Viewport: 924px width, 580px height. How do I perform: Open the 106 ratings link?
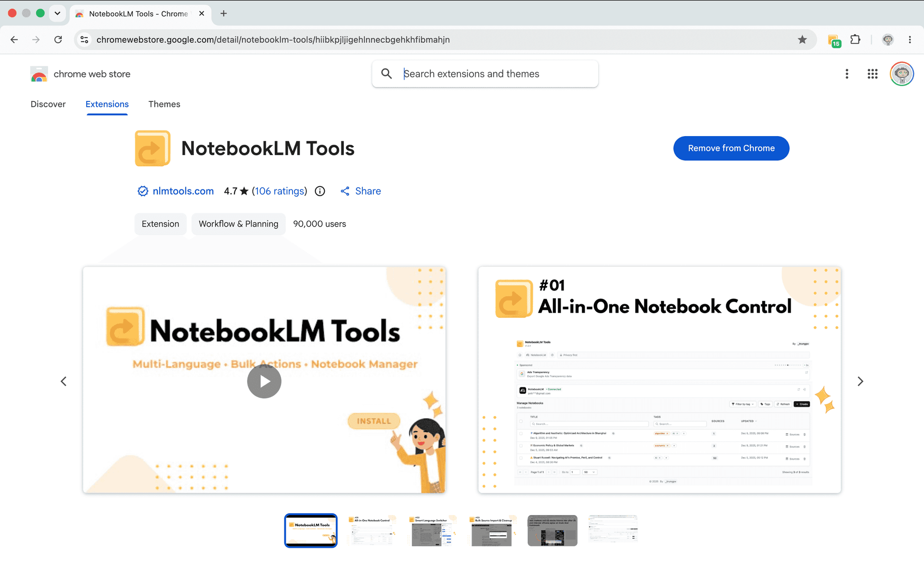point(281,191)
